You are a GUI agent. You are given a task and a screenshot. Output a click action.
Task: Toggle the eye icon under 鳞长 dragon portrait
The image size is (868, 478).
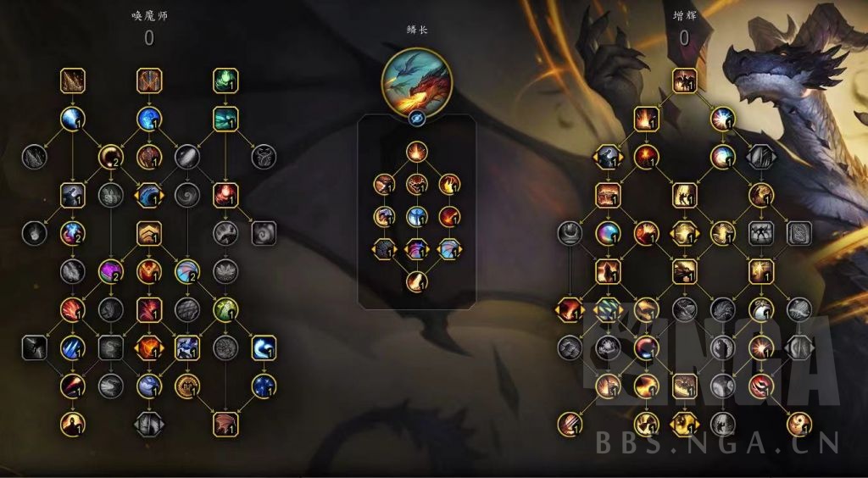(x=417, y=119)
